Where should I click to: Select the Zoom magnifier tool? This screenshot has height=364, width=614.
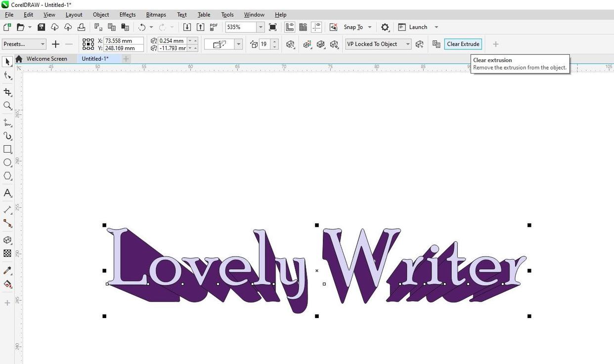7,106
